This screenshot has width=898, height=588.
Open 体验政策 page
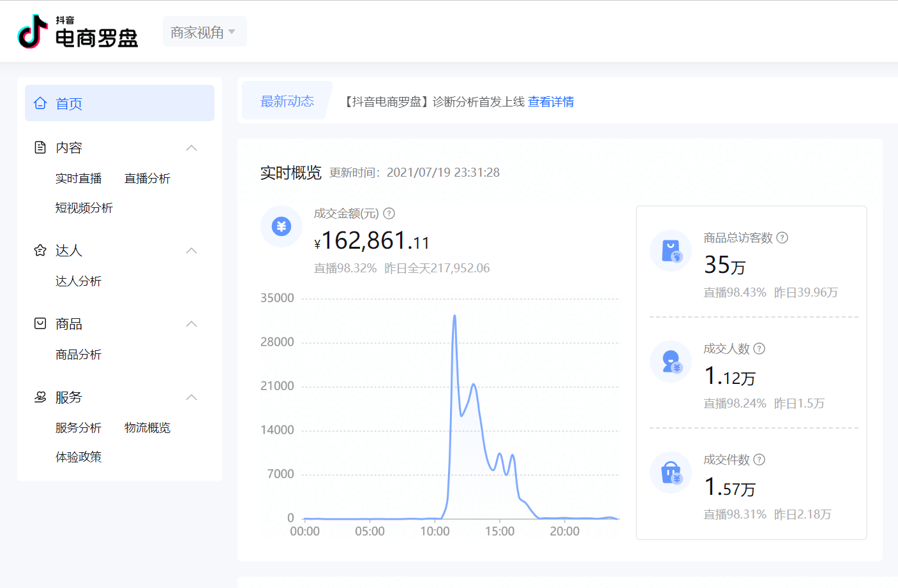coord(79,457)
